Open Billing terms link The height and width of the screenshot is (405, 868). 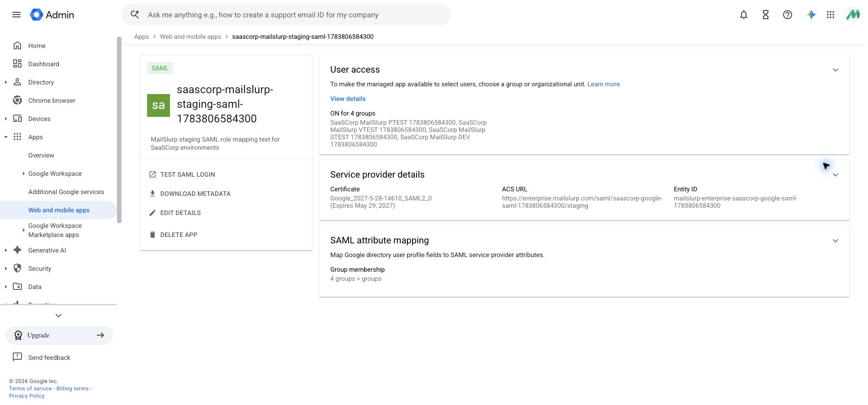[x=73, y=389]
